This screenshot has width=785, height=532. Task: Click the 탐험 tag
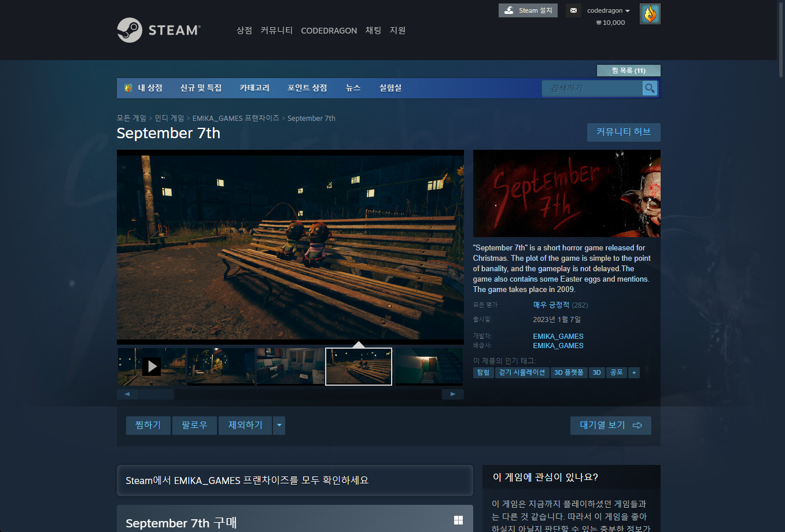[483, 372]
